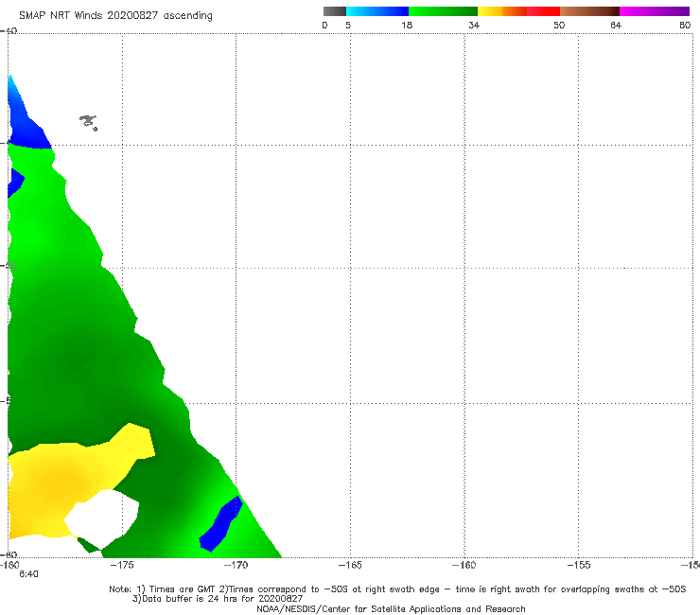Click the longitude label '-155'

click(579, 565)
